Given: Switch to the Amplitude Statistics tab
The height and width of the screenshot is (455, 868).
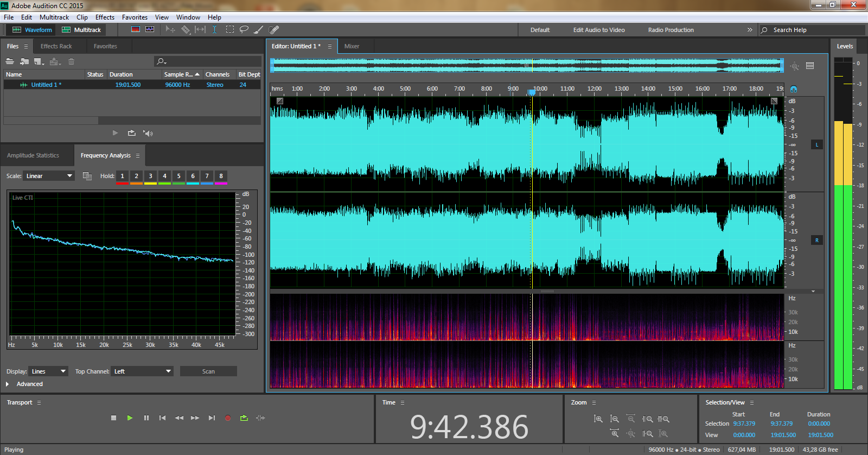Looking at the screenshot, I should (x=33, y=155).
